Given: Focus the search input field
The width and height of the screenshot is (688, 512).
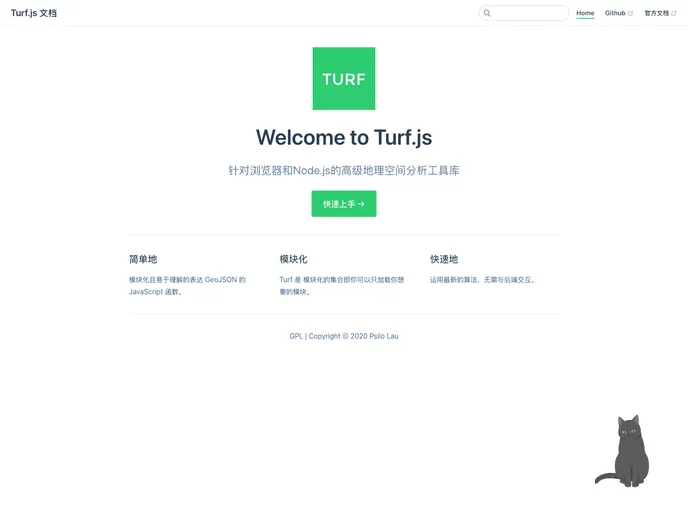Looking at the screenshot, I should 524,13.
